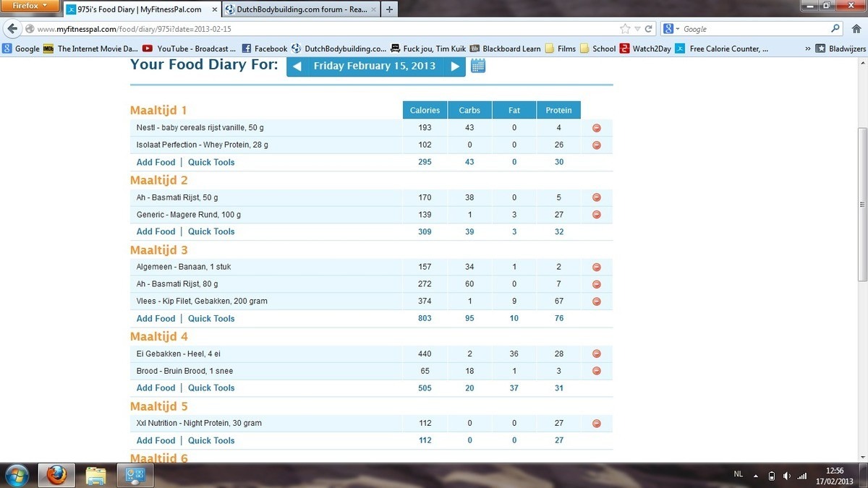The image size is (868, 488).
Task: Open the Facebook bookmark
Action: click(x=265, y=48)
